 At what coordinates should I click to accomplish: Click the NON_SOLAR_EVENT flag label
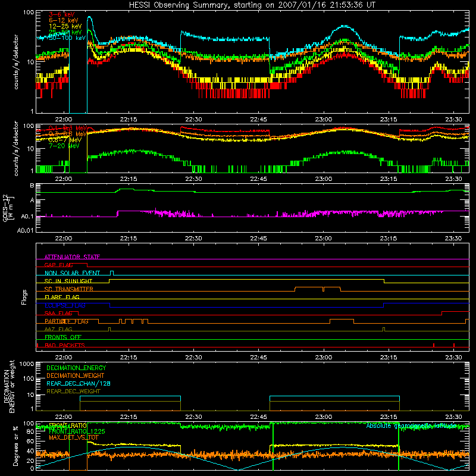72,273
